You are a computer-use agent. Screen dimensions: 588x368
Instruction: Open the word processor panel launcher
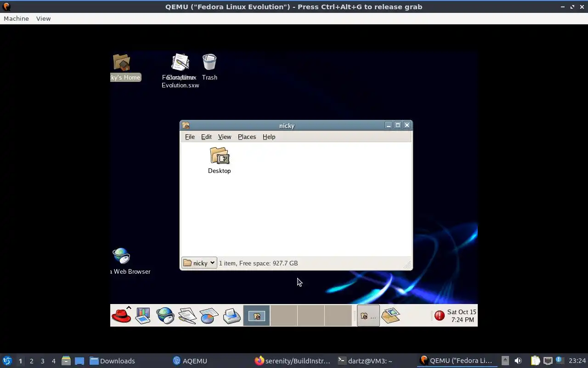pyautogui.click(x=187, y=316)
